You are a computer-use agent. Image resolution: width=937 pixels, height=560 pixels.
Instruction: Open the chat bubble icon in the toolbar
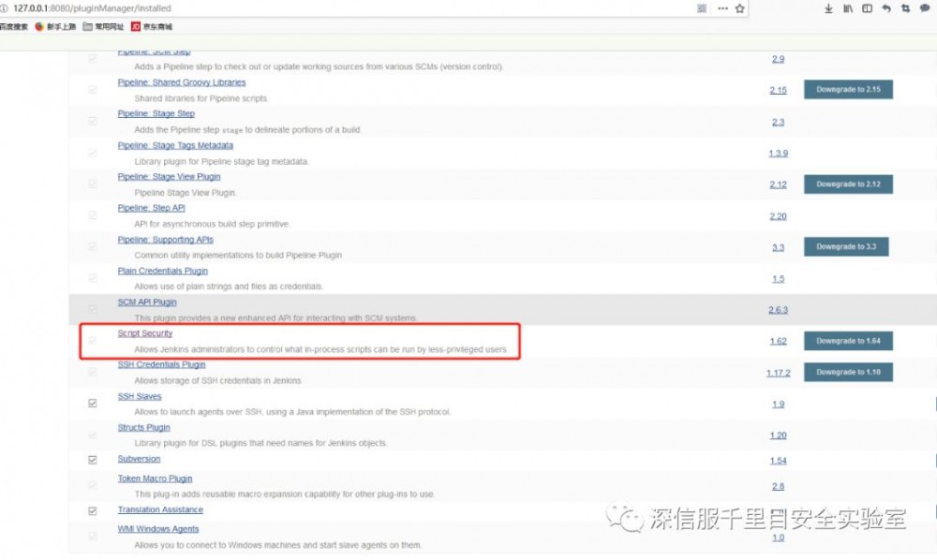click(923, 7)
